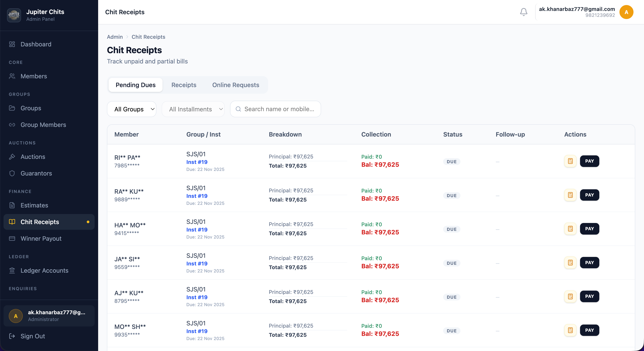Click the Ledger Accounts bank icon

pyautogui.click(x=12, y=270)
